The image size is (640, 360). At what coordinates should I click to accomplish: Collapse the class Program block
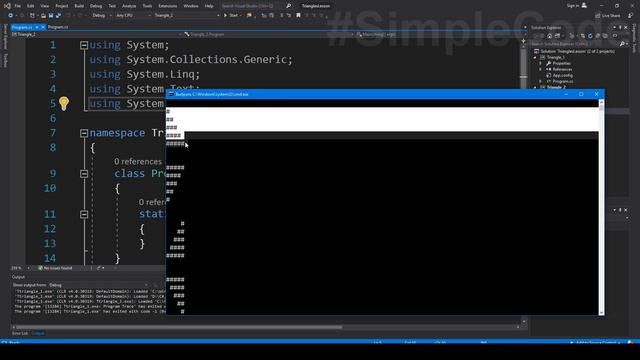tap(84, 174)
